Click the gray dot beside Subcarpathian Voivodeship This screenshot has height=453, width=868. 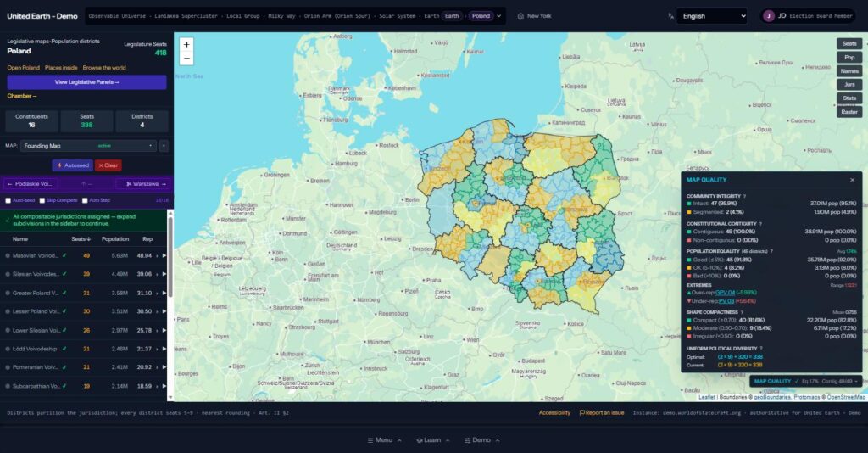8,386
